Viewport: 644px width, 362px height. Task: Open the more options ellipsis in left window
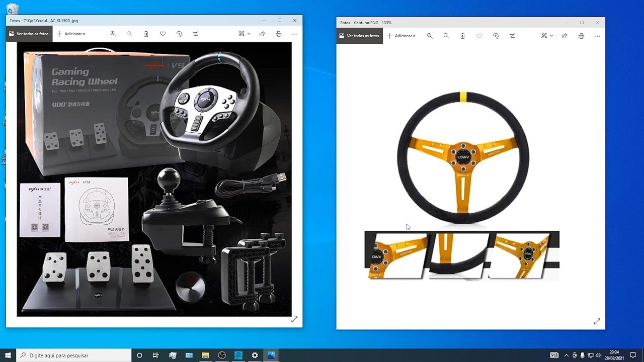click(x=295, y=34)
